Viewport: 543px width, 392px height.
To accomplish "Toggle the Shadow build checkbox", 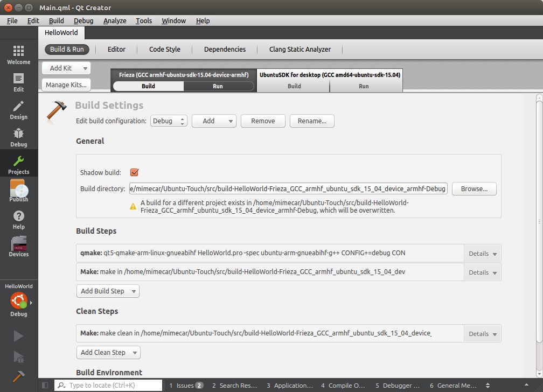I will click(134, 172).
